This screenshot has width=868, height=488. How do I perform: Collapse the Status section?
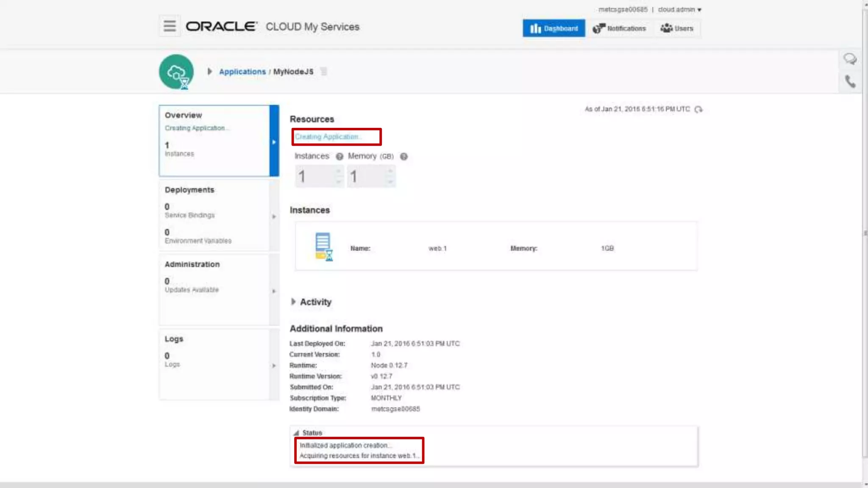point(296,433)
